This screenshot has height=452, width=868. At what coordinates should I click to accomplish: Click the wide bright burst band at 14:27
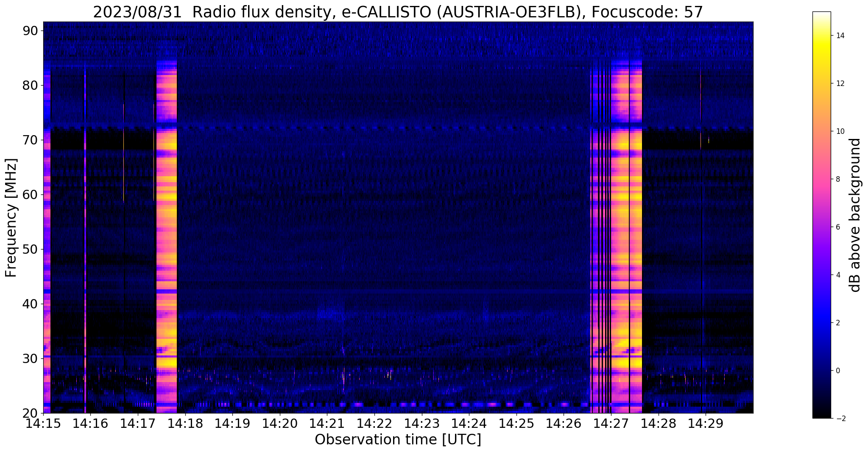click(626, 237)
